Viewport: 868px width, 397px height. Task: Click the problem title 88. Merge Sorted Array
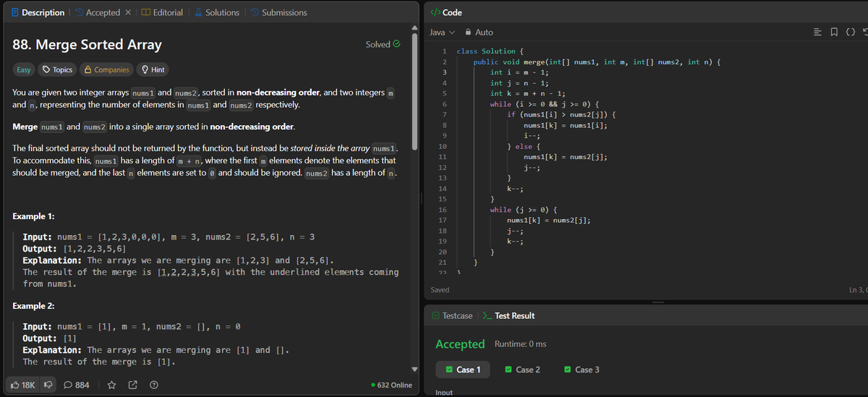[x=88, y=45]
